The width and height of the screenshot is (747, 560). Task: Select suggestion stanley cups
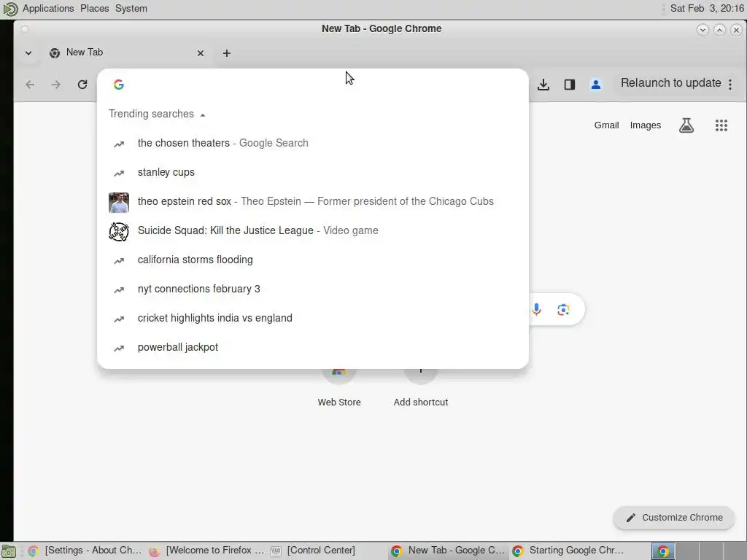312,172
